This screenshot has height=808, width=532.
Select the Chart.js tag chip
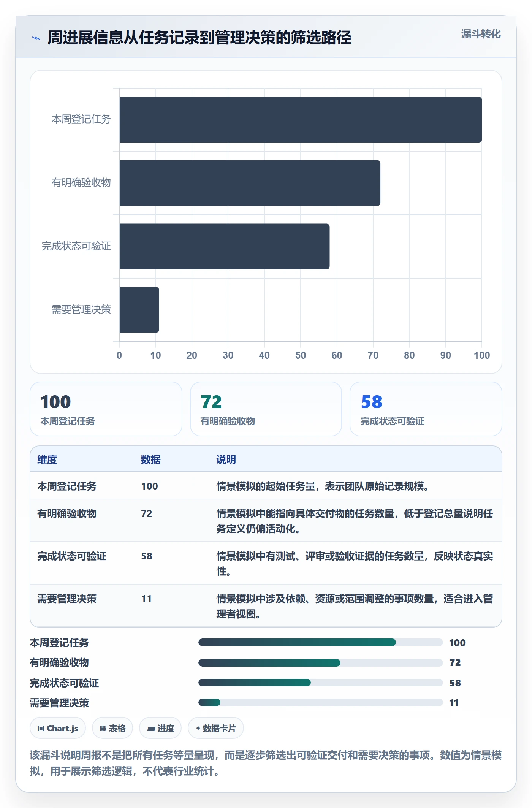click(x=58, y=728)
